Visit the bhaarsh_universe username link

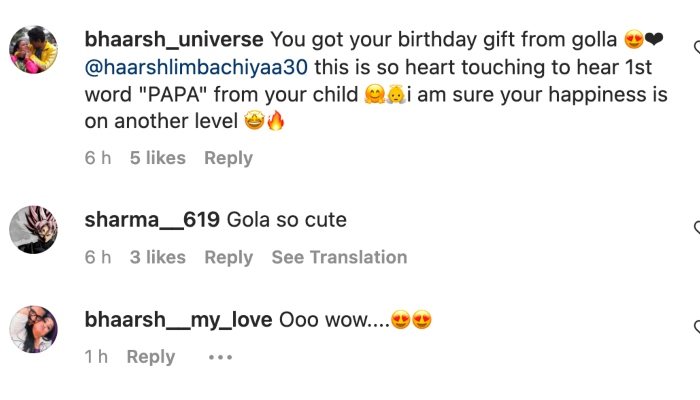click(174, 40)
